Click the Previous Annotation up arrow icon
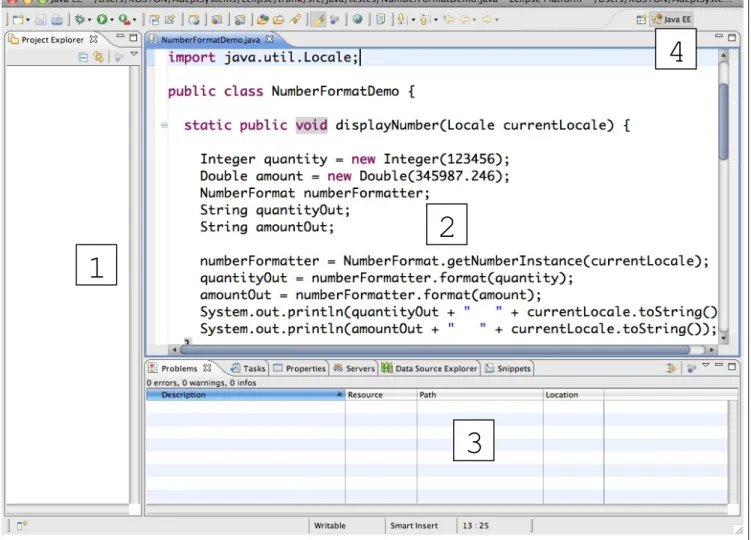751x540 pixels. coord(424,20)
